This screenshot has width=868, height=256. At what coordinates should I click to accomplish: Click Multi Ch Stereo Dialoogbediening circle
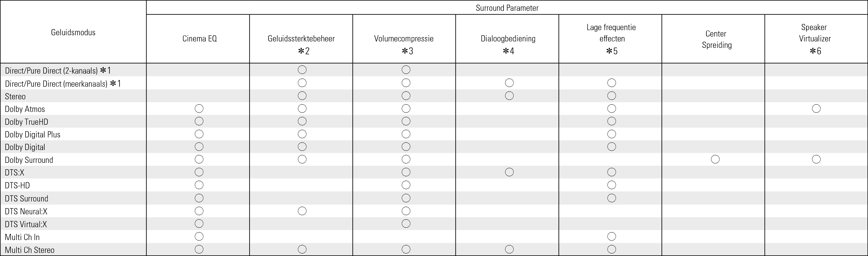click(x=509, y=249)
